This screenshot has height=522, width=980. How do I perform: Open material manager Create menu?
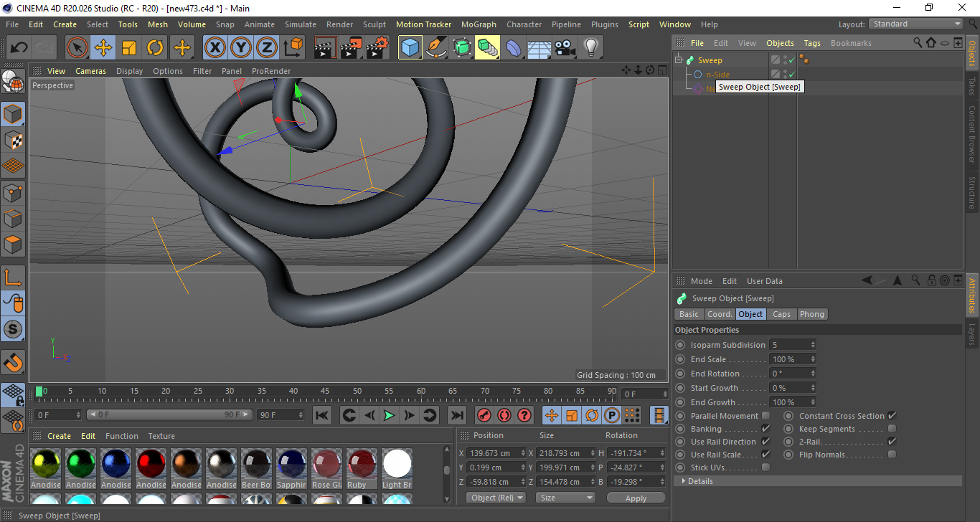point(59,436)
